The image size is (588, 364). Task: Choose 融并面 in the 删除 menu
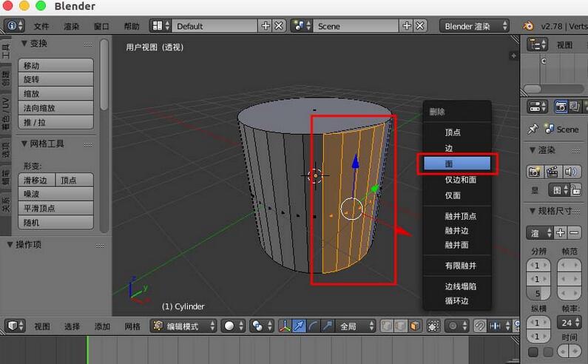pyautogui.click(x=457, y=245)
